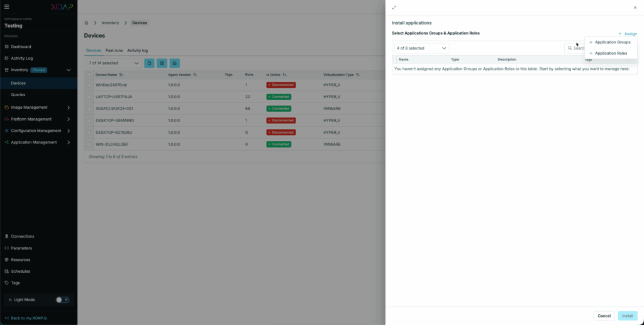Check the LAPTOP-UER7P4JA row checkbox
Viewport: 644px width, 325px height.
tap(89, 97)
